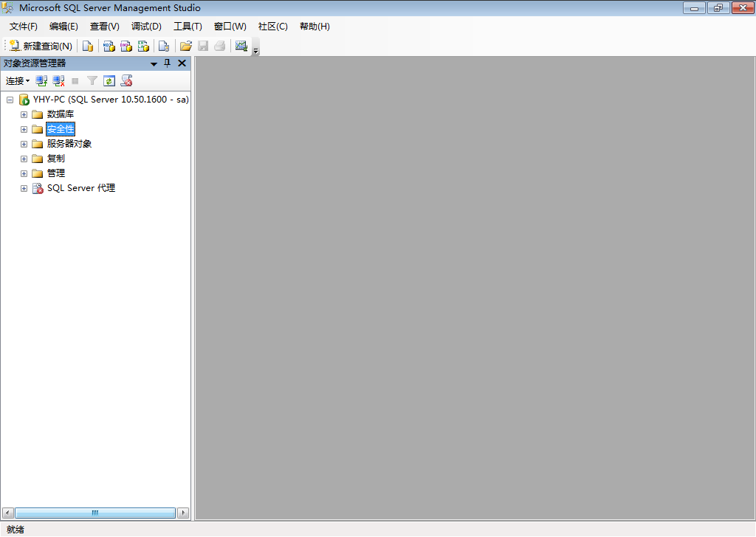Image resolution: width=756 pixels, height=537 pixels.
Task: Open the 编辑(E) menu
Action: [63, 27]
